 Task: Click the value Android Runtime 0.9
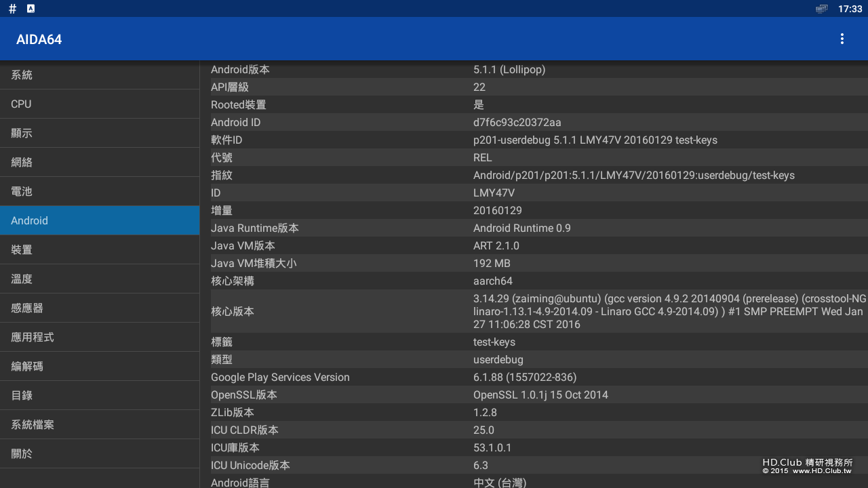point(522,228)
